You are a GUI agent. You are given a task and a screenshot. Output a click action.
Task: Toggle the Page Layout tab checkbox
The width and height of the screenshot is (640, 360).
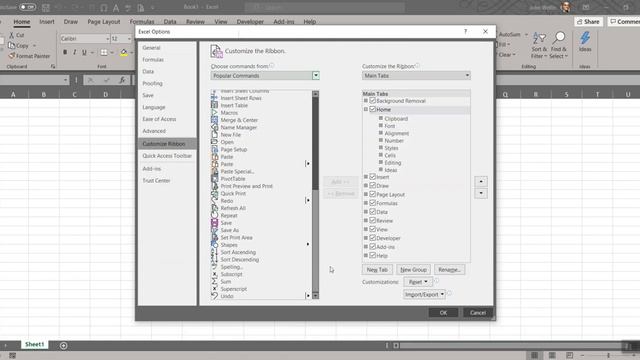pos(372,194)
